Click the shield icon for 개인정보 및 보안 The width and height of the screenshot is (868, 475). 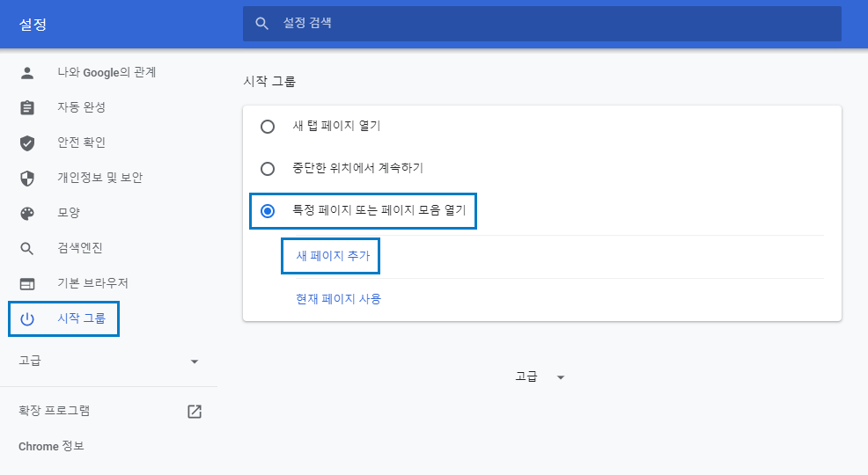(27, 178)
